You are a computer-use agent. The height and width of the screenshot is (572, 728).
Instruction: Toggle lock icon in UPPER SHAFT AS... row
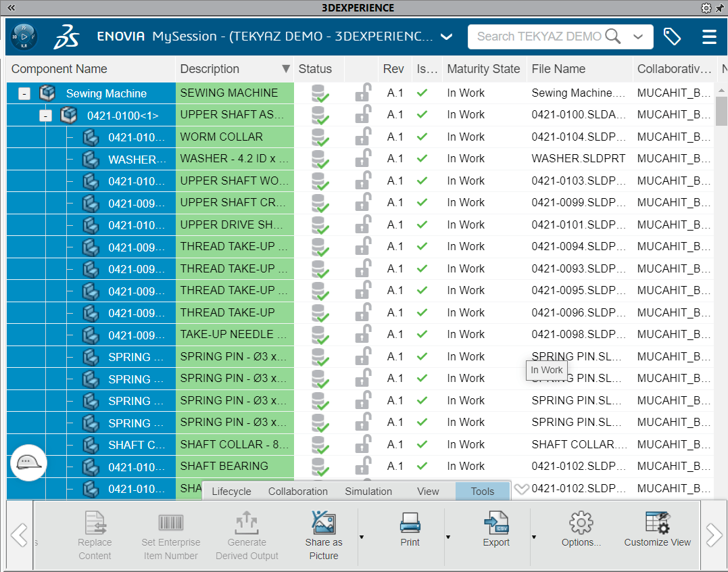point(363,114)
